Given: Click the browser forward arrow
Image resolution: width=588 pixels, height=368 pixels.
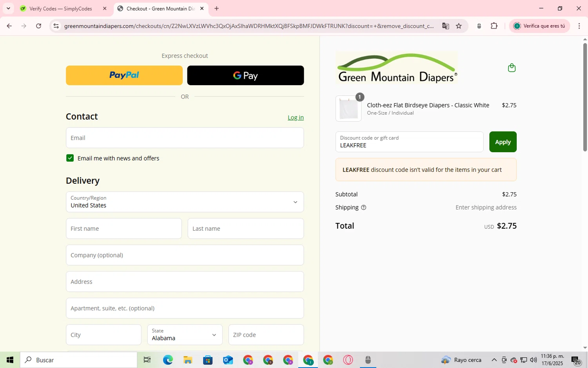Looking at the screenshot, I should [x=24, y=26].
